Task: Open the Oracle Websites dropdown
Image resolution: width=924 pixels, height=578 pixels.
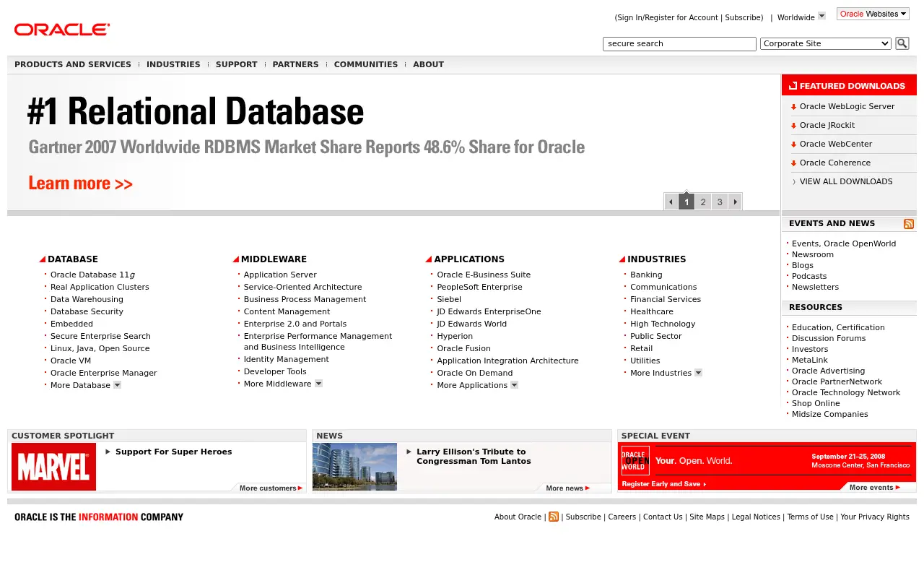Action: (873, 14)
